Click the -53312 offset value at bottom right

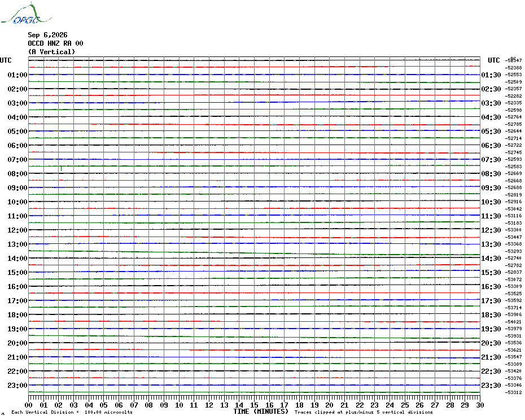coord(513,392)
